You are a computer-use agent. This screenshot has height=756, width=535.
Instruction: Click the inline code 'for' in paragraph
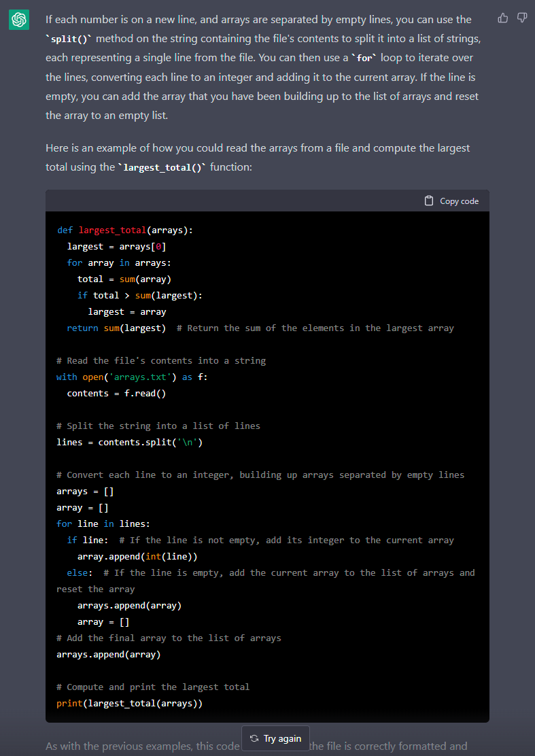point(364,58)
